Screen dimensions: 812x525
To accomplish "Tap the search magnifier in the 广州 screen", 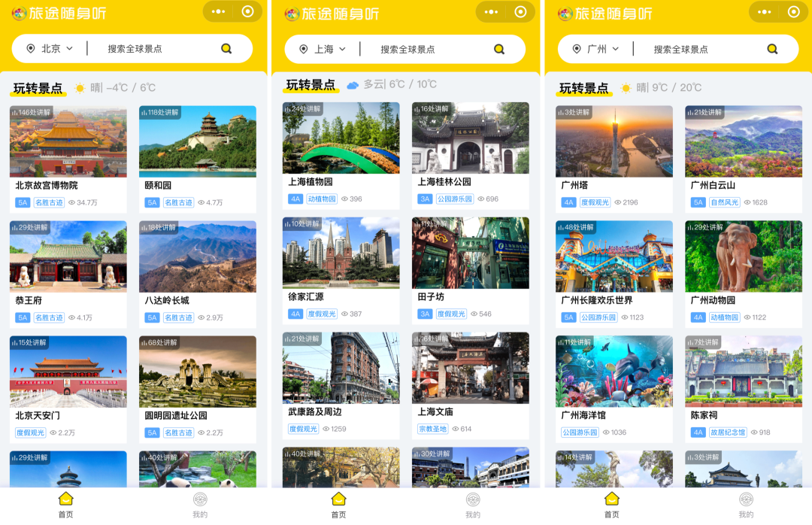I will [x=772, y=49].
